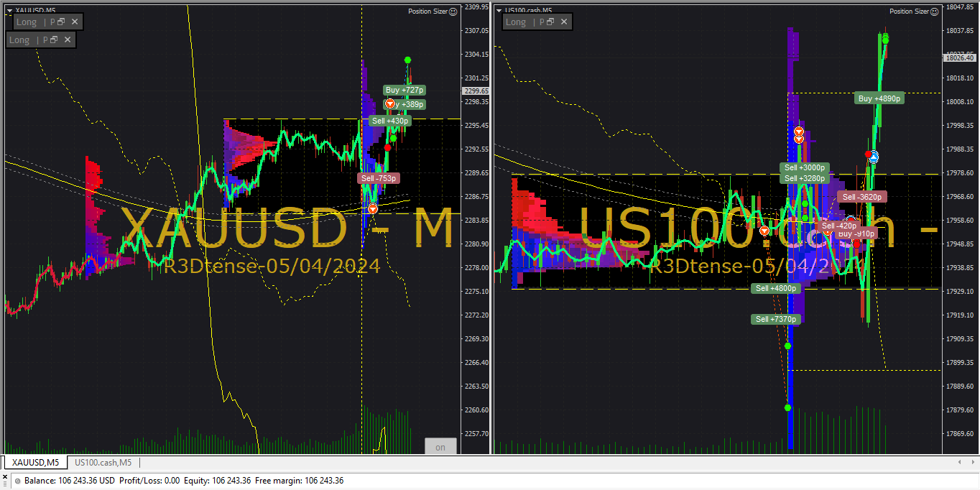Restore the lower Long panel on XAUUSD chart
The image size is (980, 490).
[55, 40]
